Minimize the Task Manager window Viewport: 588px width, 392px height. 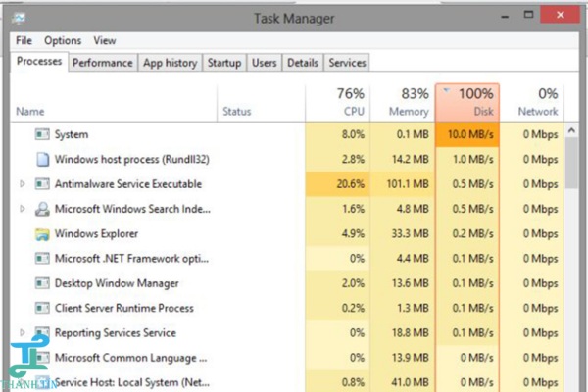tap(505, 16)
